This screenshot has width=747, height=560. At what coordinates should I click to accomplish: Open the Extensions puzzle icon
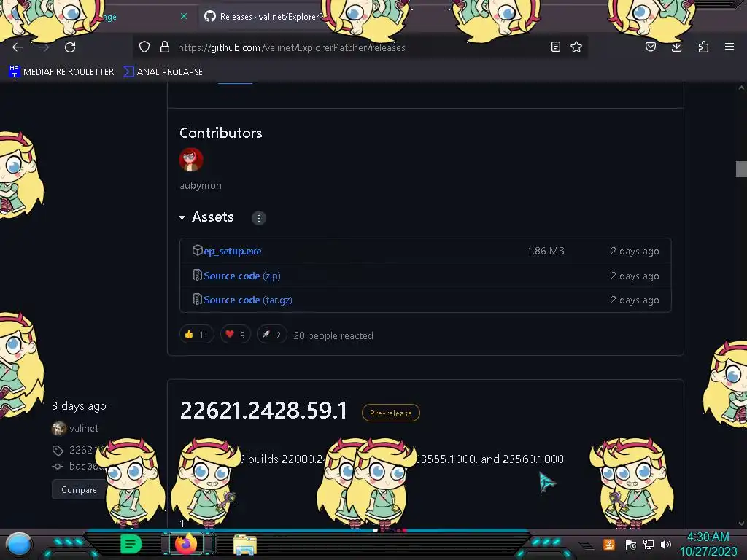click(703, 47)
